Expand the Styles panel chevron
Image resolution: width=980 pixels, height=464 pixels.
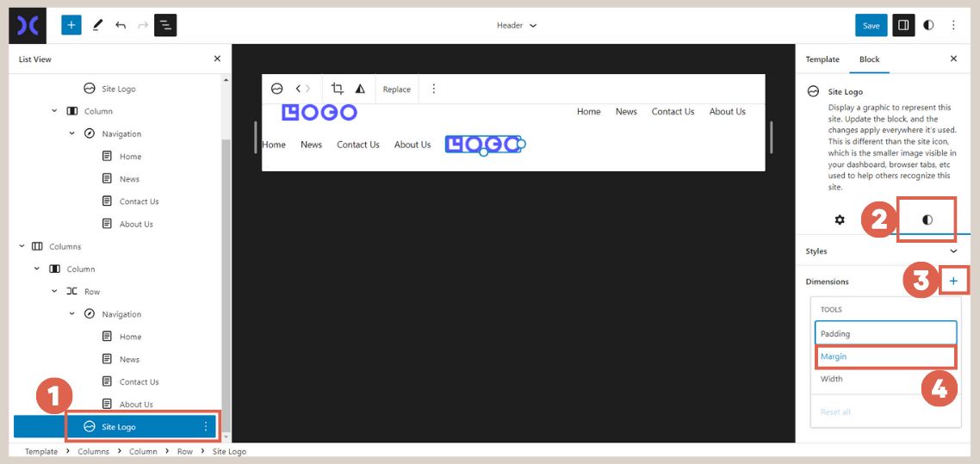click(953, 251)
